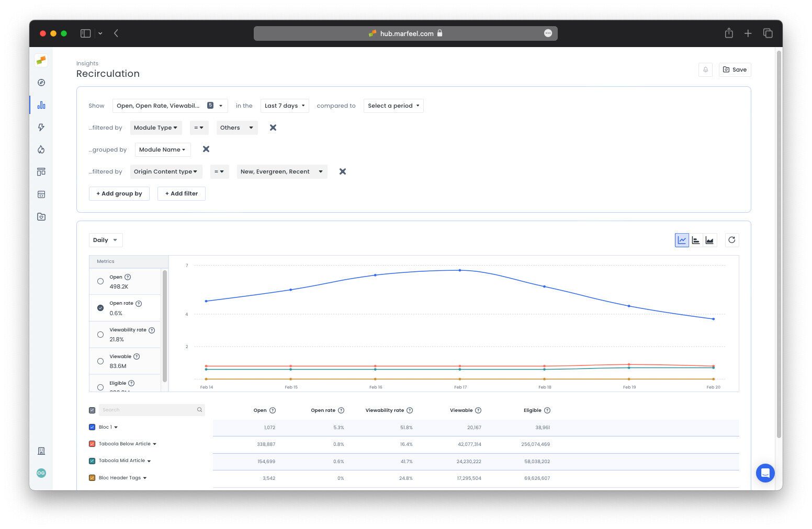
Task: Switch chart to area chart view
Action: 709,240
